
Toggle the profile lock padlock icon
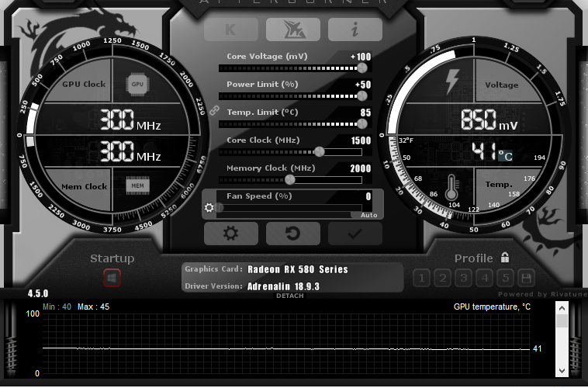505,258
